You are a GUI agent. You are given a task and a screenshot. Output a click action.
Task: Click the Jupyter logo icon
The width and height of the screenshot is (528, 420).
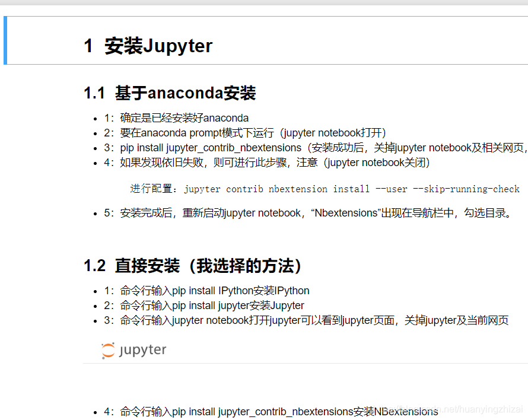click(108, 351)
